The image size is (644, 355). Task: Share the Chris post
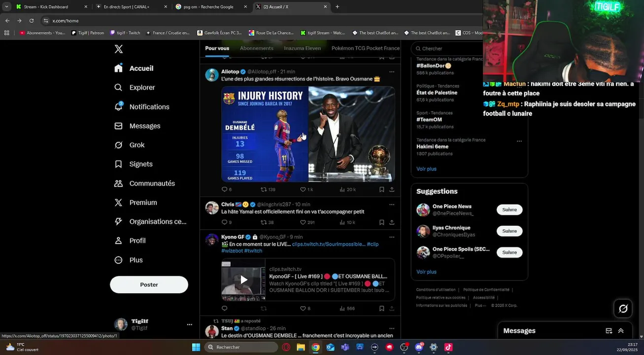click(x=392, y=222)
